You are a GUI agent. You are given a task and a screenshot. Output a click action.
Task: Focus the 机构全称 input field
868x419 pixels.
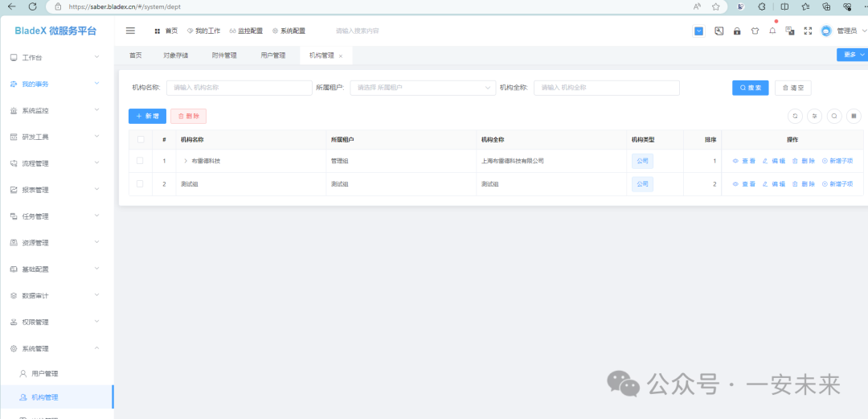pos(606,88)
